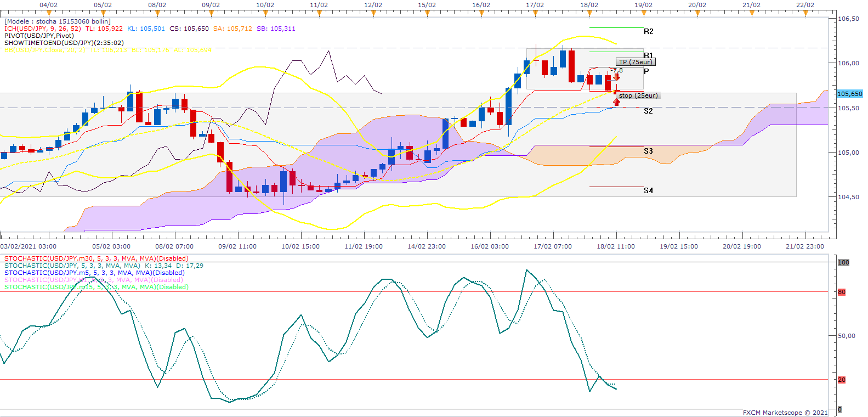868x417 pixels.
Task: Click the Ichimoku KL: 105,501 value
Action: [146, 29]
